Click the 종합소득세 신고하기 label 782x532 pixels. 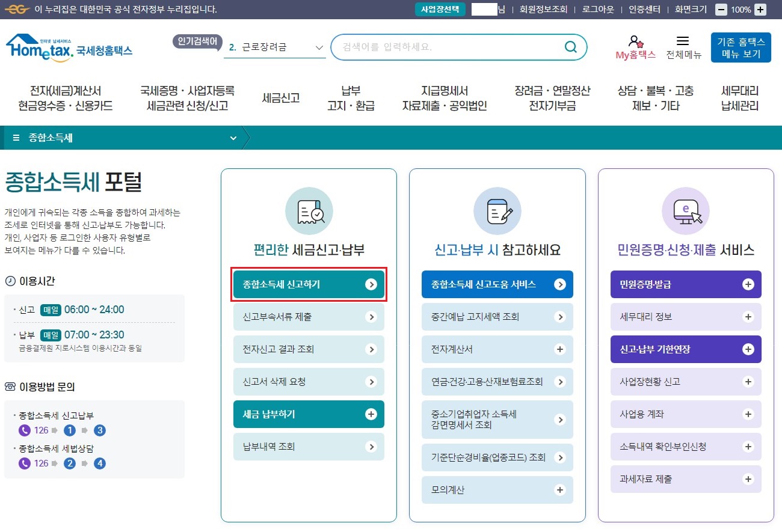click(281, 284)
